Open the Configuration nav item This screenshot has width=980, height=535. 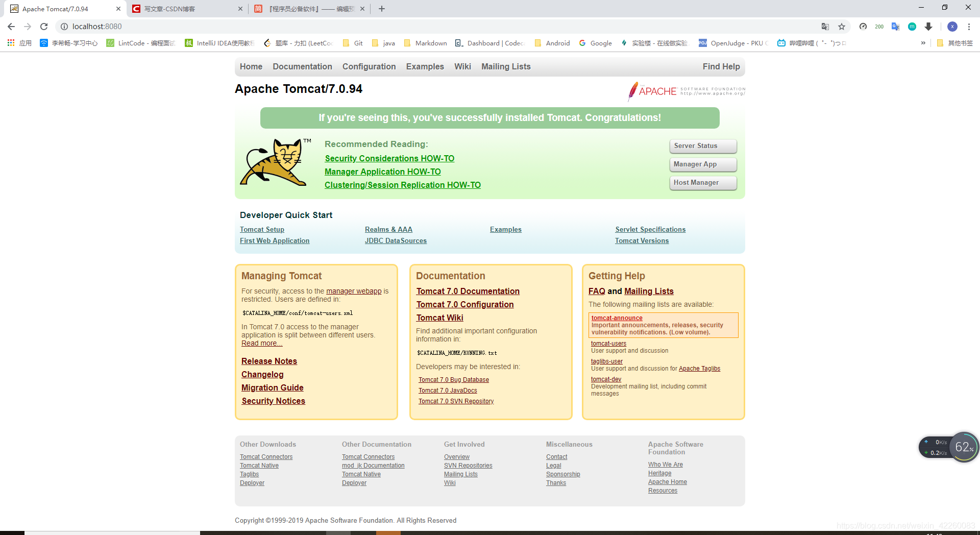pyautogui.click(x=369, y=66)
